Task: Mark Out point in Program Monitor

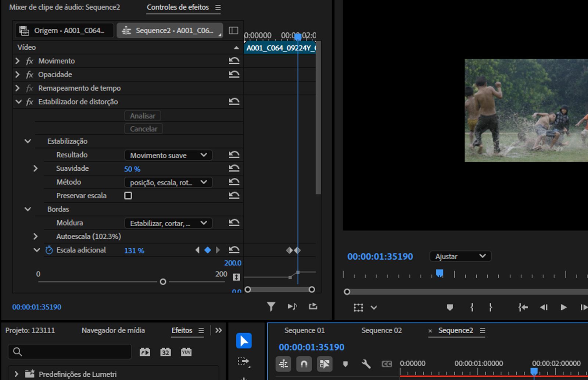Action: tap(491, 308)
